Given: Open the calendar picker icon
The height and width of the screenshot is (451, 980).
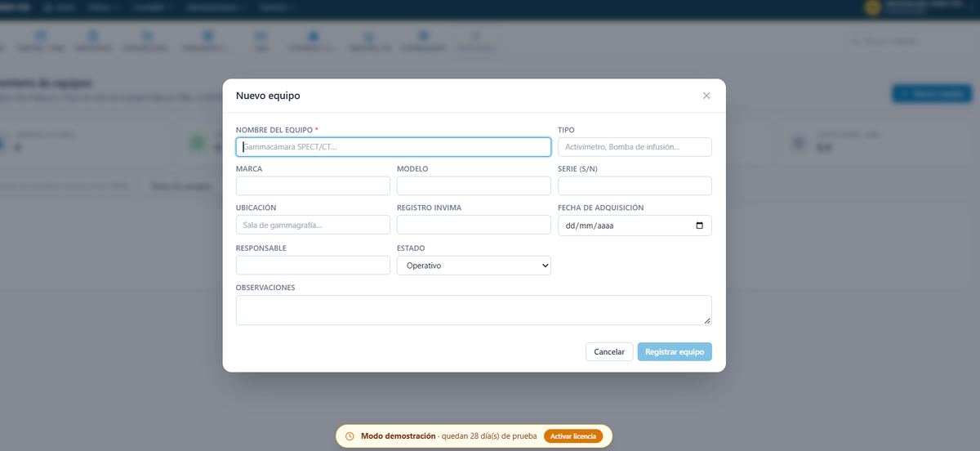Looking at the screenshot, I should point(699,225).
